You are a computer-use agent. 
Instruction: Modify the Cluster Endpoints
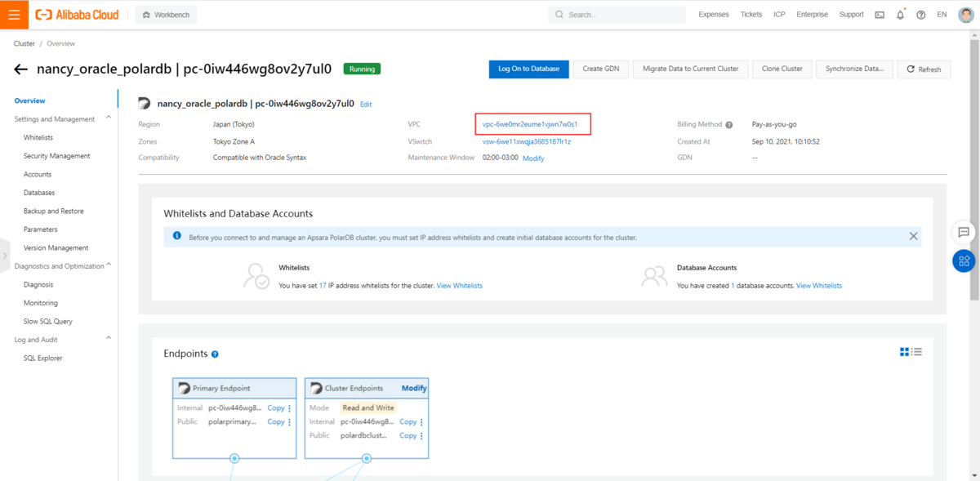[x=414, y=388]
